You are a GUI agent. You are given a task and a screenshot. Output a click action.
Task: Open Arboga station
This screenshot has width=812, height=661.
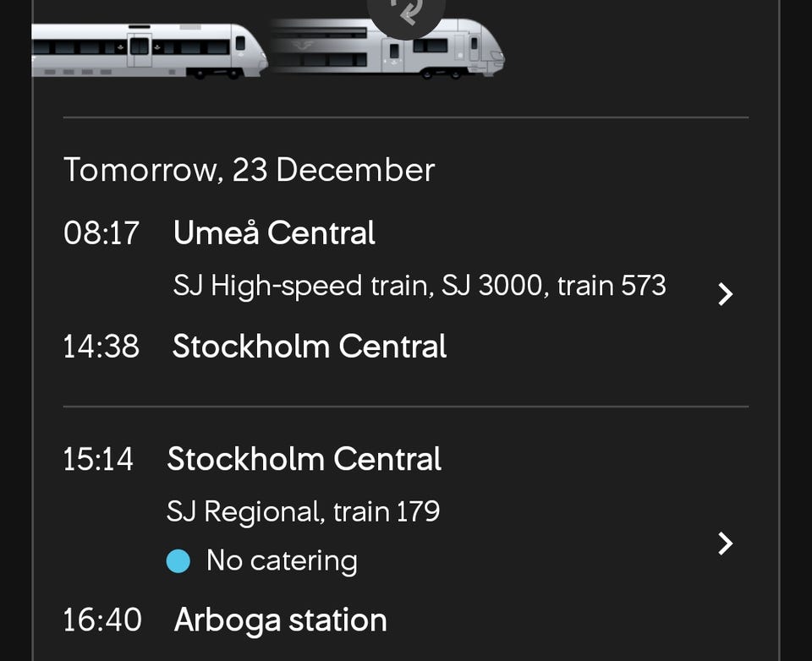point(280,620)
